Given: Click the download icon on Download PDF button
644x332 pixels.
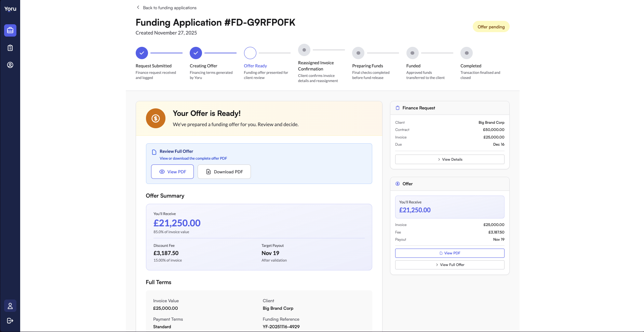Looking at the screenshot, I should [x=208, y=172].
